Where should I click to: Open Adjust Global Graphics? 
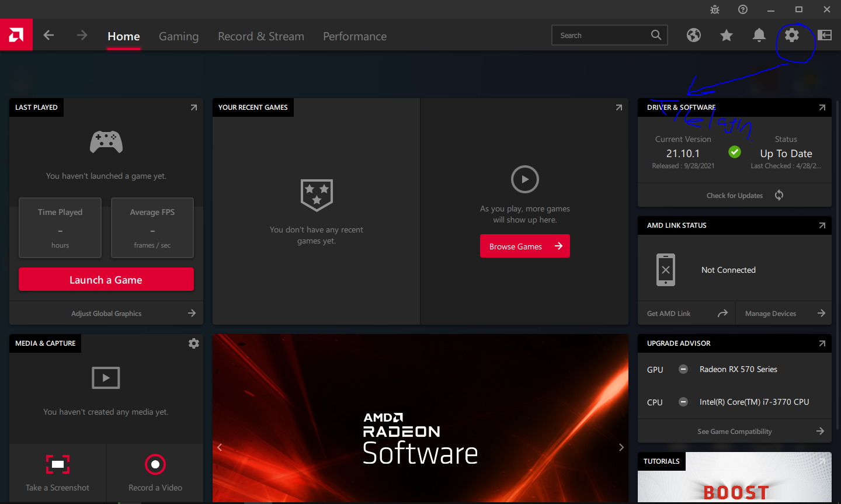[106, 313]
